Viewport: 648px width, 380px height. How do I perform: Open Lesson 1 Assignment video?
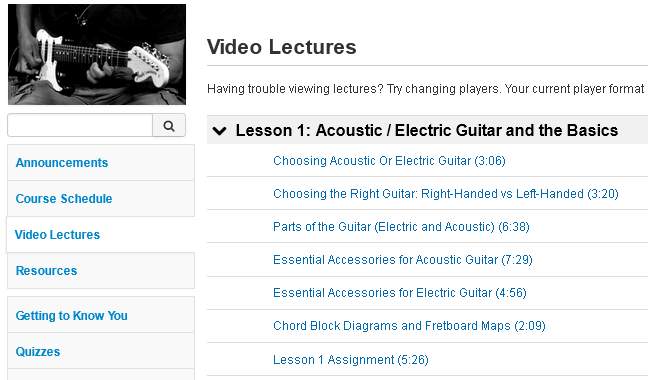coord(350,360)
